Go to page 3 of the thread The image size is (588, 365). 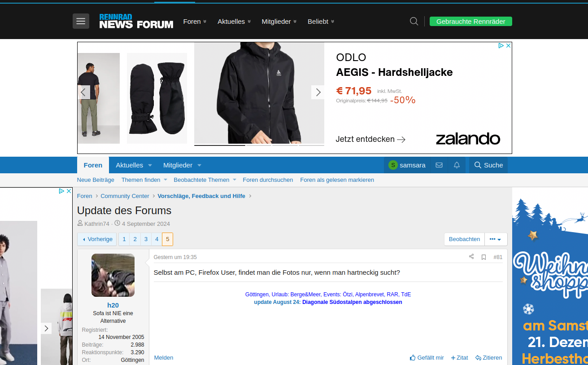[x=146, y=239]
